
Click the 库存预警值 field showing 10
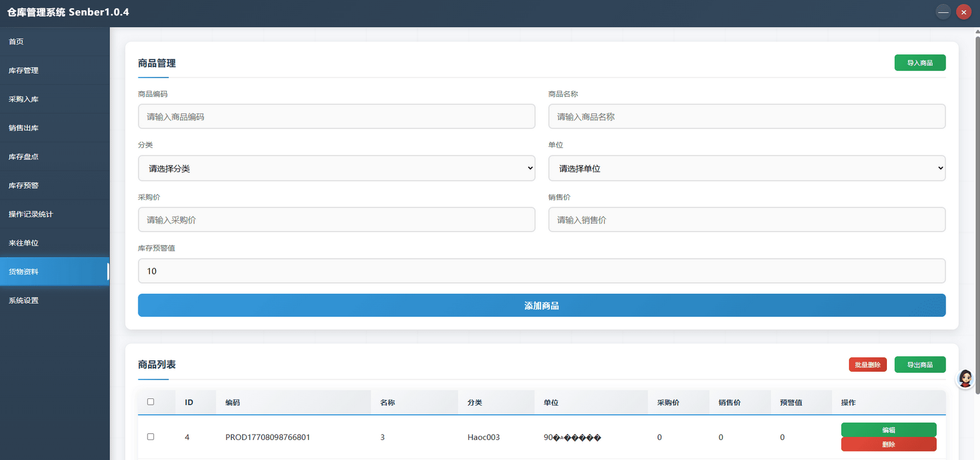[541, 271]
